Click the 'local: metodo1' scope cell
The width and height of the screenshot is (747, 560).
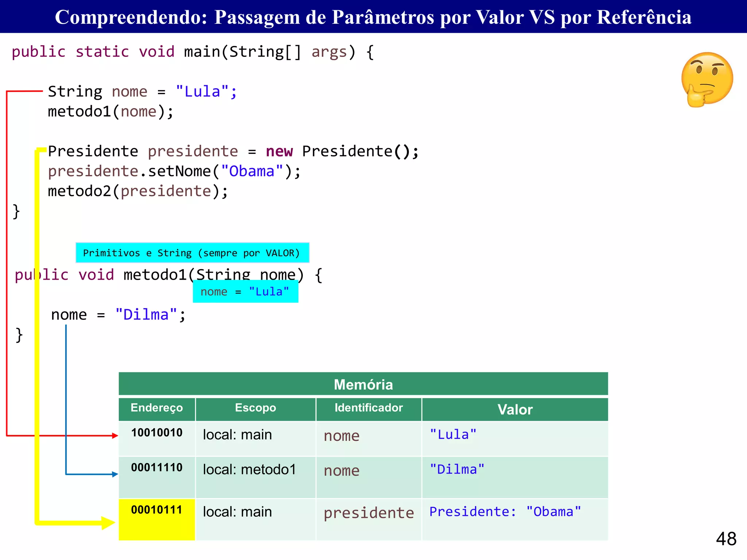(x=255, y=477)
